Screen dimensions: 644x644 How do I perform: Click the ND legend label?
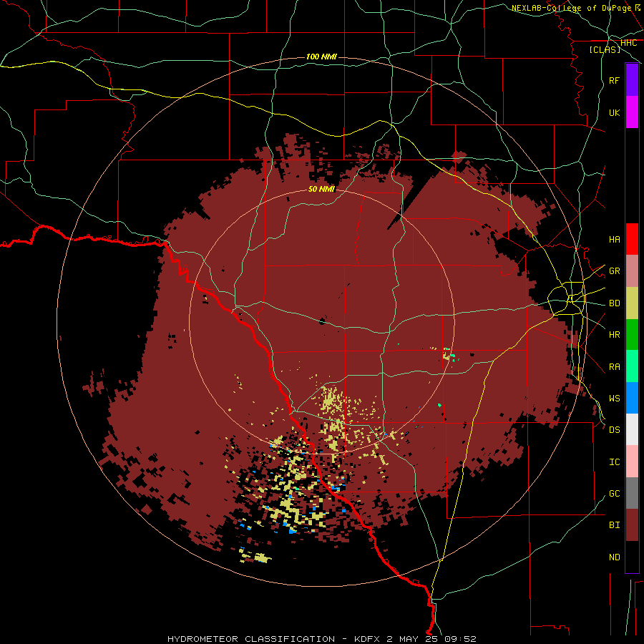[614, 557]
